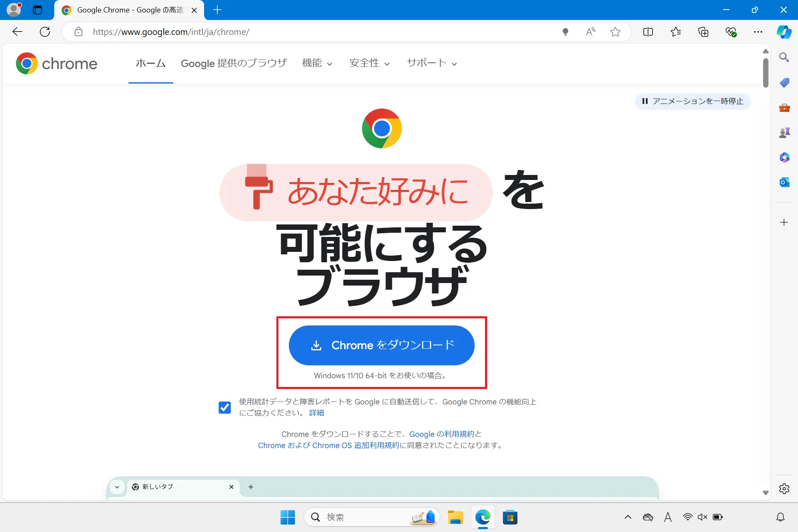Viewport: 798px width, 532px height.
Task: Click scrollbar down arrow
Action: [x=766, y=493]
